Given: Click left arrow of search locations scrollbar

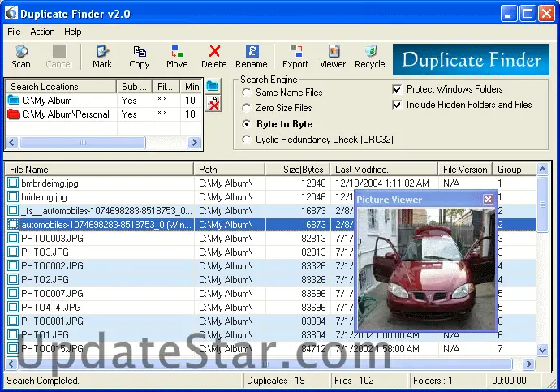Looking at the screenshot, I should [12, 143].
